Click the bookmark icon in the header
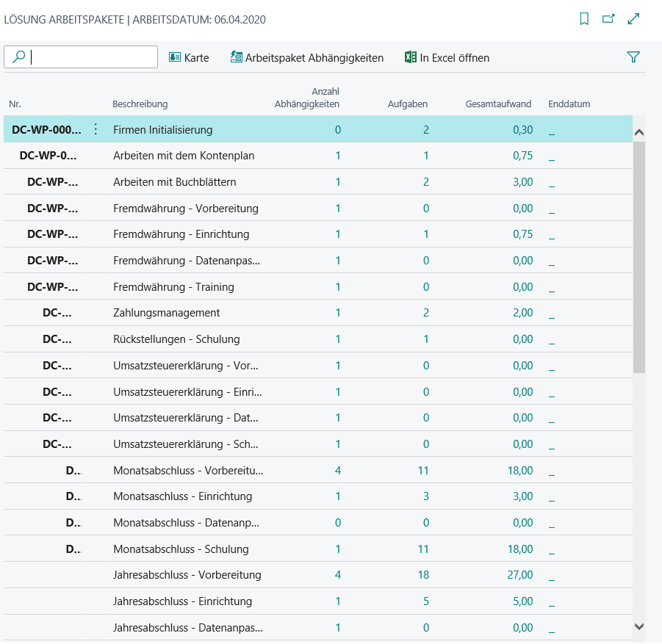Screen dimensions: 662x644 point(584,19)
